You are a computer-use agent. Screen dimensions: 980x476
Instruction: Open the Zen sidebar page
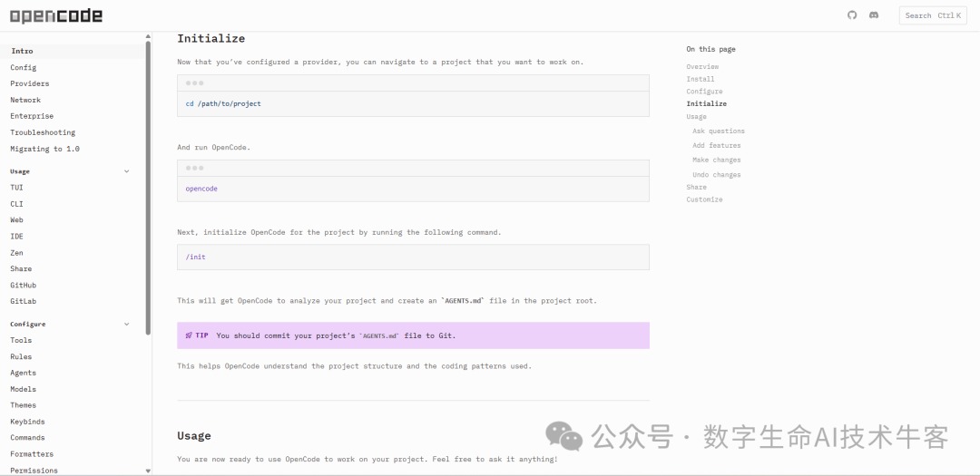(x=17, y=252)
